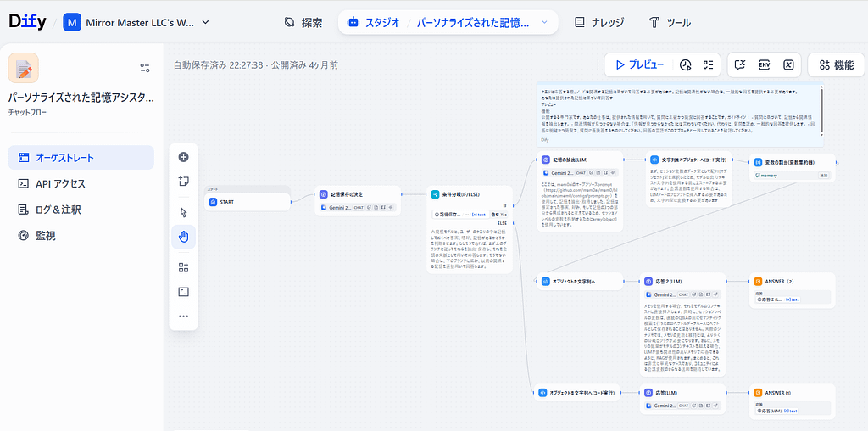
Task: Open app settings icon beside app thumbnail
Action: pos(144,68)
